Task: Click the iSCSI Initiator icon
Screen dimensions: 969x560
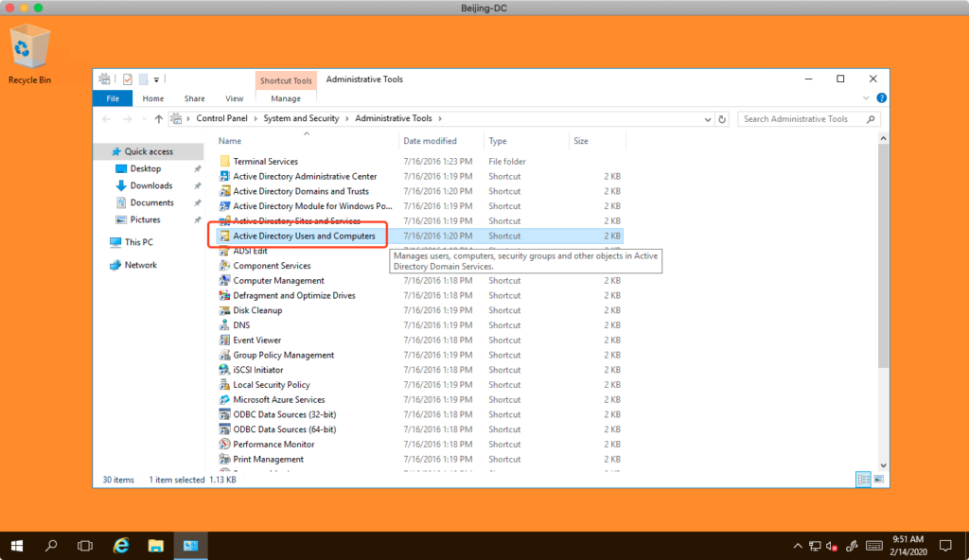Action: point(225,370)
